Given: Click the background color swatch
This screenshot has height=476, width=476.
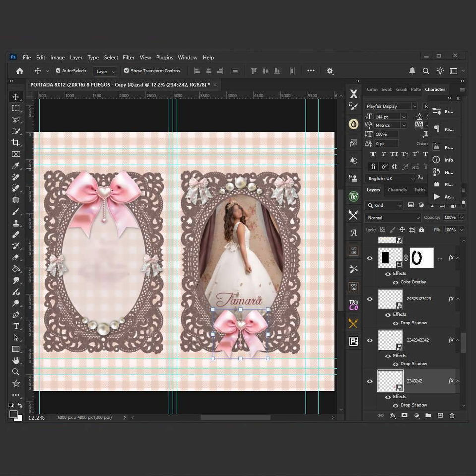Looking at the screenshot, I should coord(19,418).
